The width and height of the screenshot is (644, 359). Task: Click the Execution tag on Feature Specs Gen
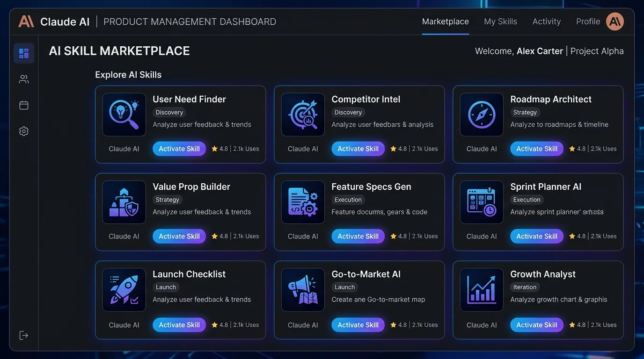point(348,200)
